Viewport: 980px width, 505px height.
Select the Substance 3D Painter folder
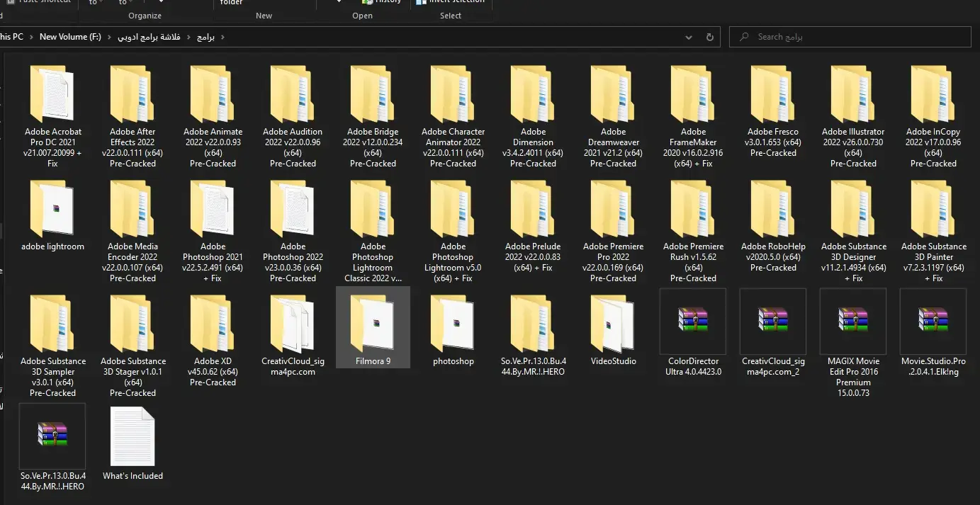(x=933, y=230)
